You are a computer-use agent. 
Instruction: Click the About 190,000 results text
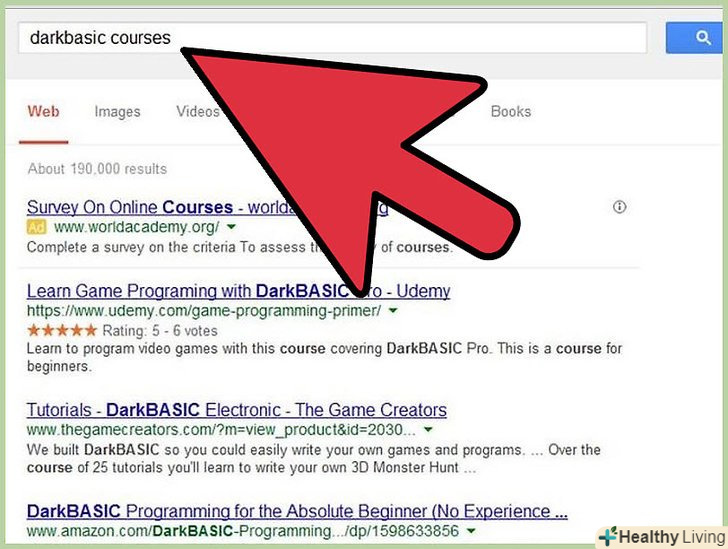[97, 169]
